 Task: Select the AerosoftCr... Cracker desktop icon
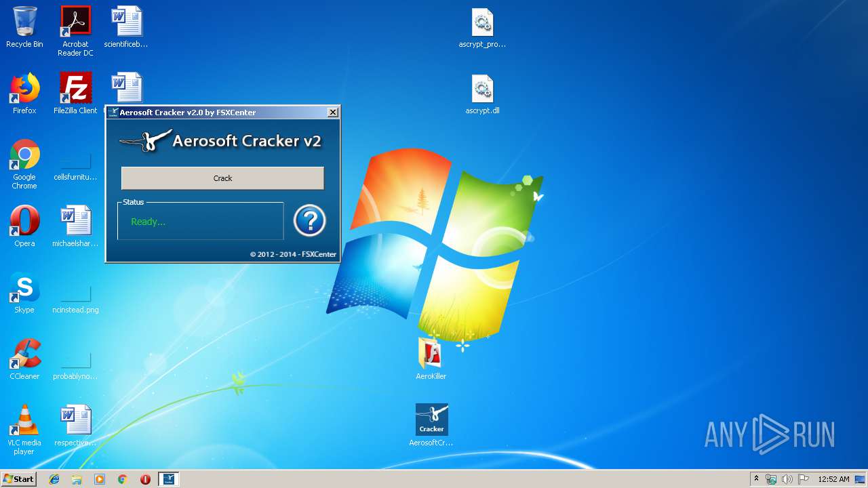point(431,425)
